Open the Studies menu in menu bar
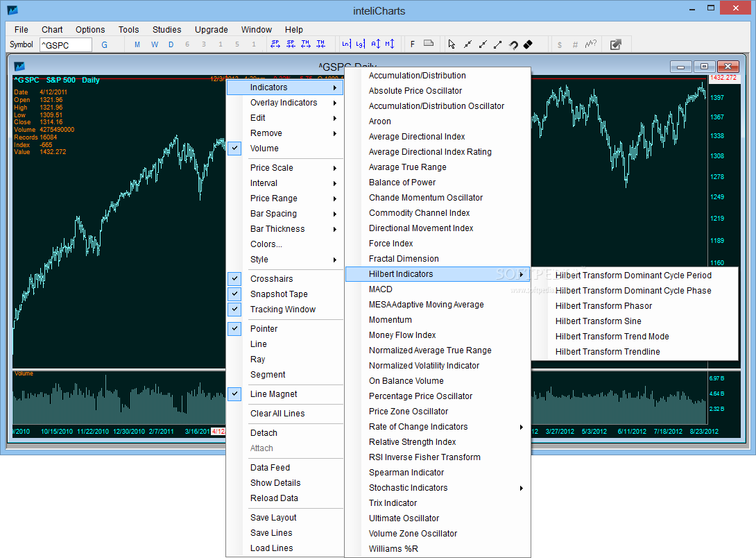The image size is (756, 558). 167,29
